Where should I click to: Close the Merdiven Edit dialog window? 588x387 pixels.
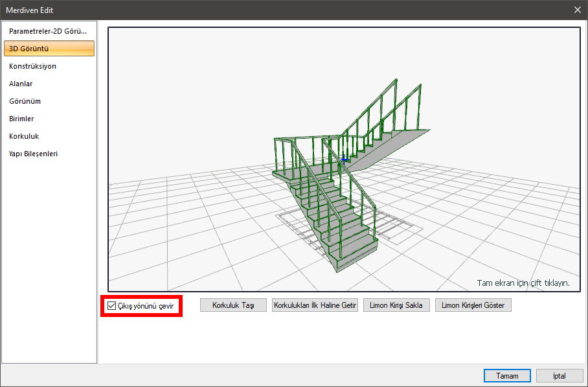coord(577,10)
